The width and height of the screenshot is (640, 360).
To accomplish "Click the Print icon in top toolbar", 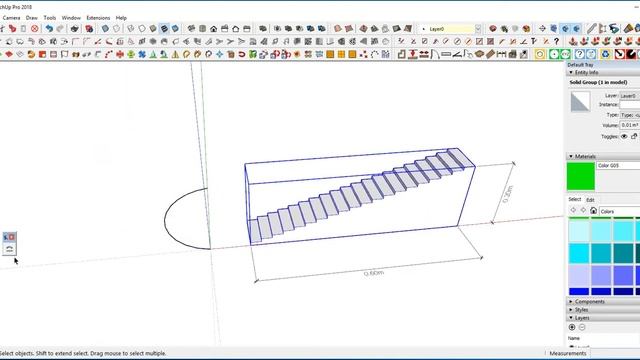I will pos(74,29).
